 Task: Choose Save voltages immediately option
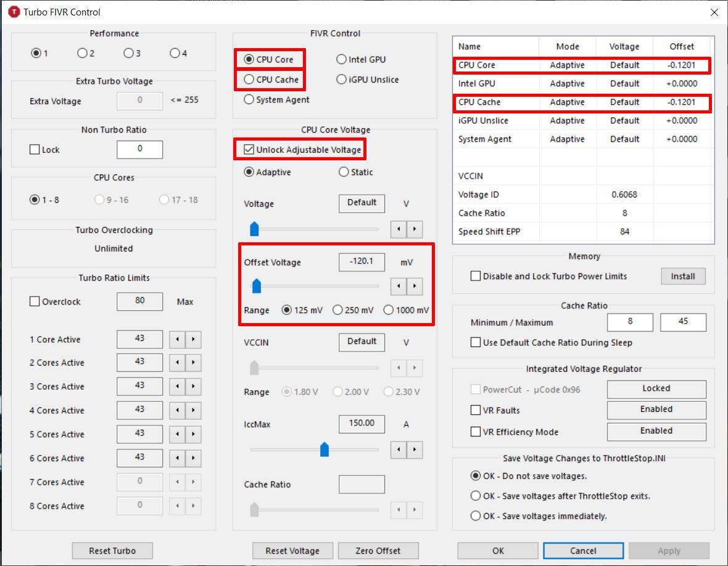(476, 516)
